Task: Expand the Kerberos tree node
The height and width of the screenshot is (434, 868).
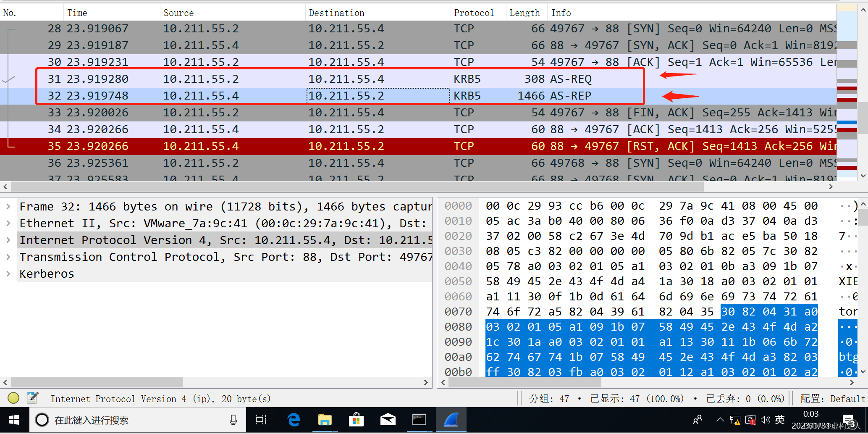Action: point(8,274)
